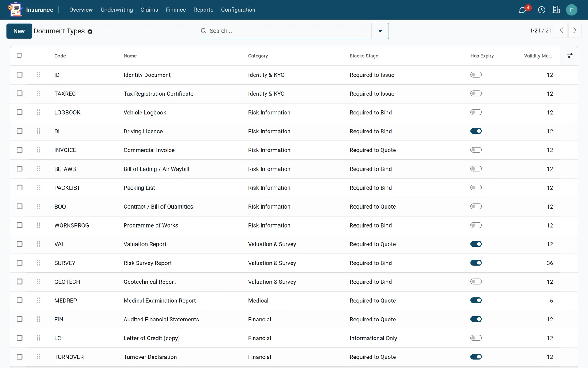Open the Reports menu
Viewport: 588px width, 368px height.
(203, 10)
